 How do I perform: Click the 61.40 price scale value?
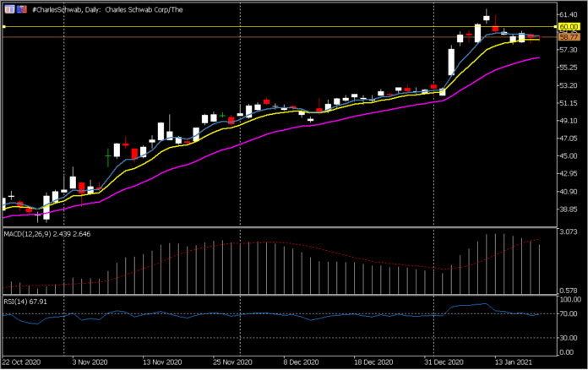[568, 14]
